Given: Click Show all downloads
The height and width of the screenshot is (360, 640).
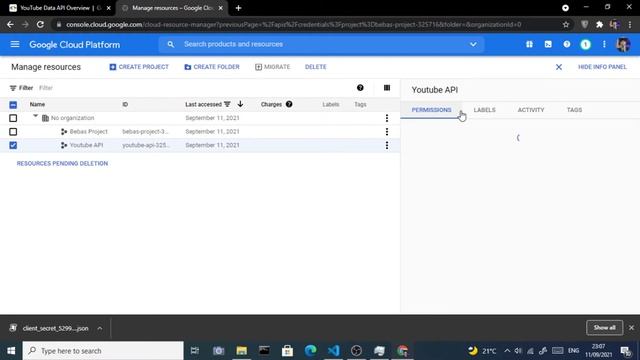Looking at the screenshot, I should [x=604, y=328].
